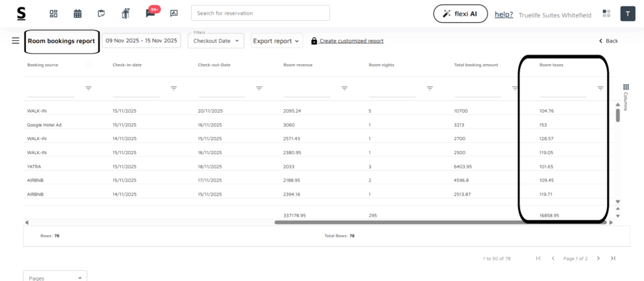The image size is (644, 281).
Task: Click the luggage/bellboy icon in top bar
Action: point(125,13)
